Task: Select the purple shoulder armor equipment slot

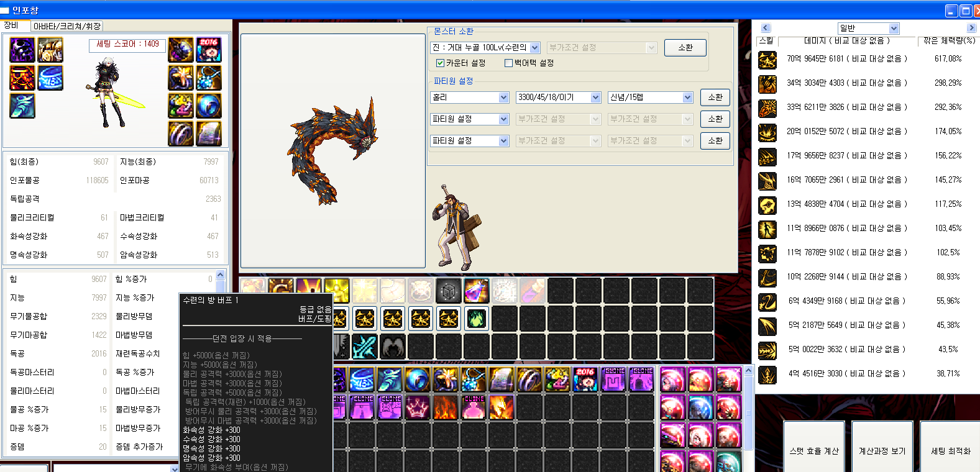Action: coord(22,50)
